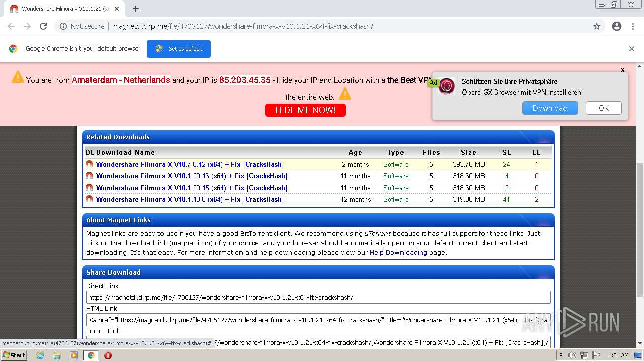The height and width of the screenshot is (362, 644).
Task: Click the HTML Link text field
Action: point(318,320)
